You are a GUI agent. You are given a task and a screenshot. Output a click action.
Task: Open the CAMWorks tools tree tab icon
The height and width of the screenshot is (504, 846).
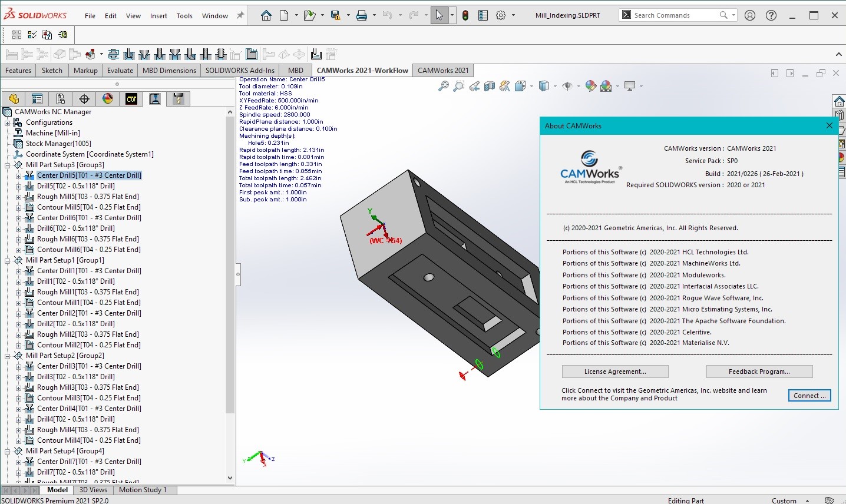(179, 99)
